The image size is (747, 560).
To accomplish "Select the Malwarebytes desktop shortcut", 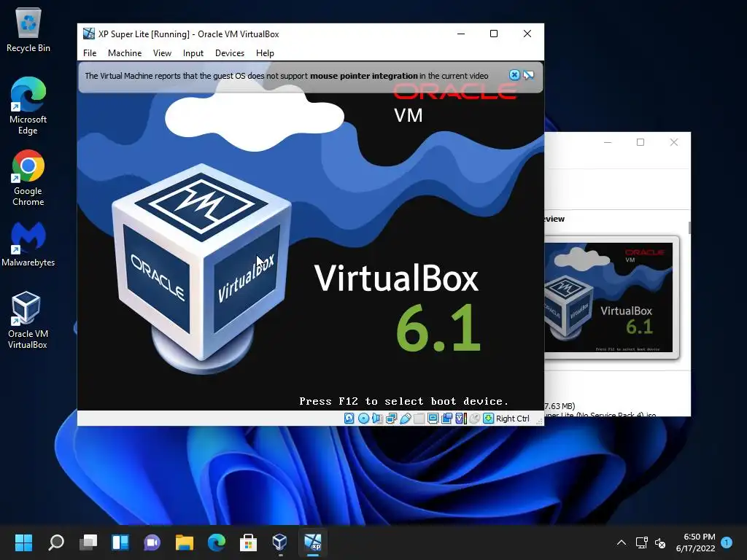I will click(x=28, y=244).
